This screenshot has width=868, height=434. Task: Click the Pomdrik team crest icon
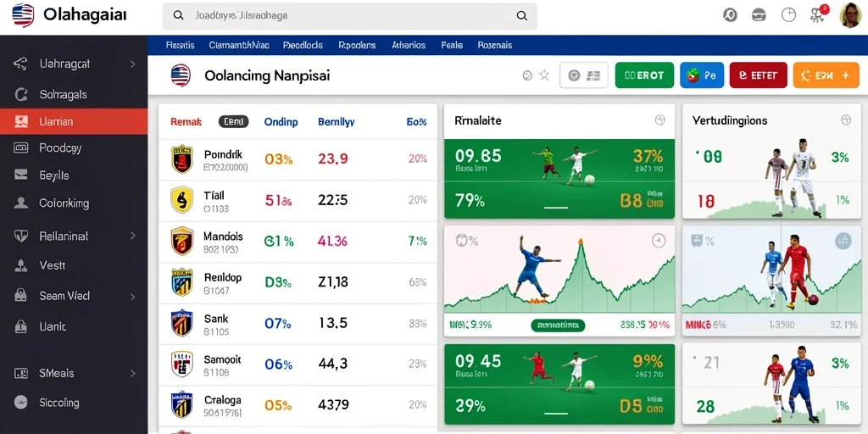click(181, 159)
